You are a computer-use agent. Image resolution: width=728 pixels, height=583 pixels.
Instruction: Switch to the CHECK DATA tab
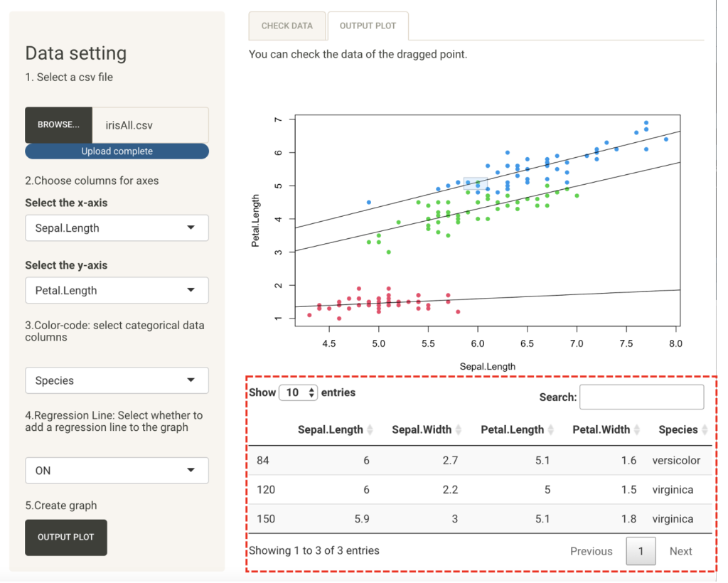click(287, 26)
